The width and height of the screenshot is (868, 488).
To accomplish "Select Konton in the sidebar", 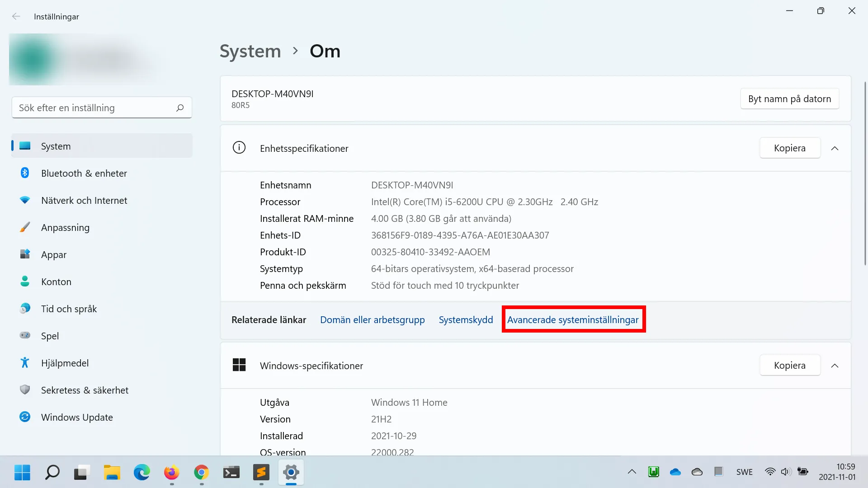I will pos(56,282).
